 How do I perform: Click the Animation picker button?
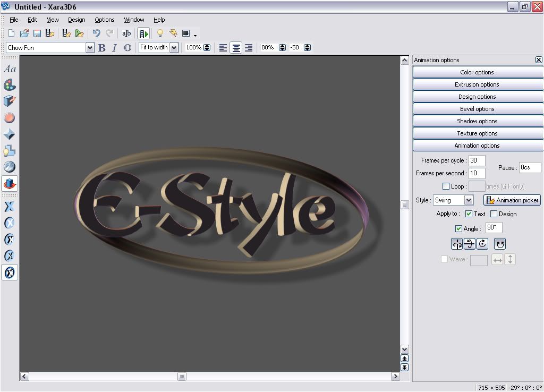(512, 200)
